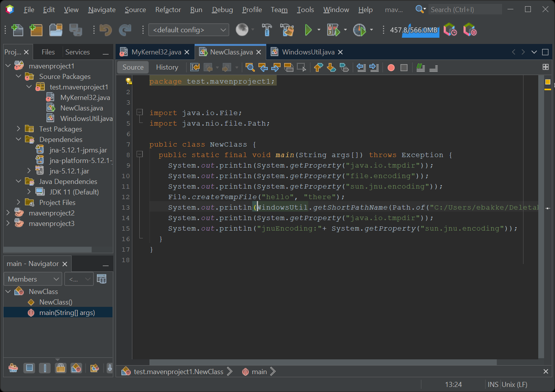Image resolution: width=555 pixels, height=392 pixels.
Task: Click the New Project toolbar icon
Action: click(x=36, y=30)
